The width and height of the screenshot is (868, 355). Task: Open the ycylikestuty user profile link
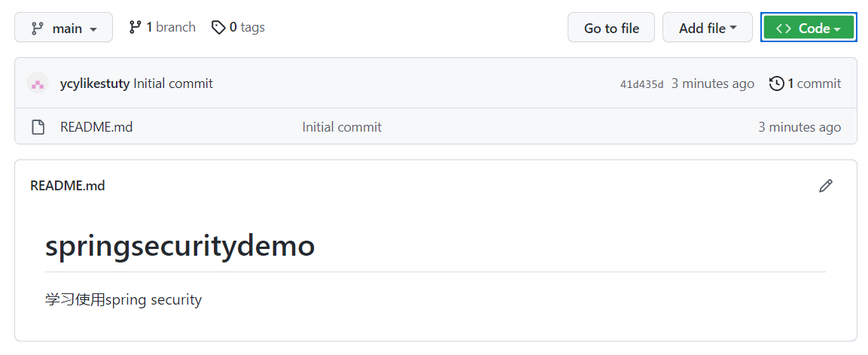click(94, 83)
